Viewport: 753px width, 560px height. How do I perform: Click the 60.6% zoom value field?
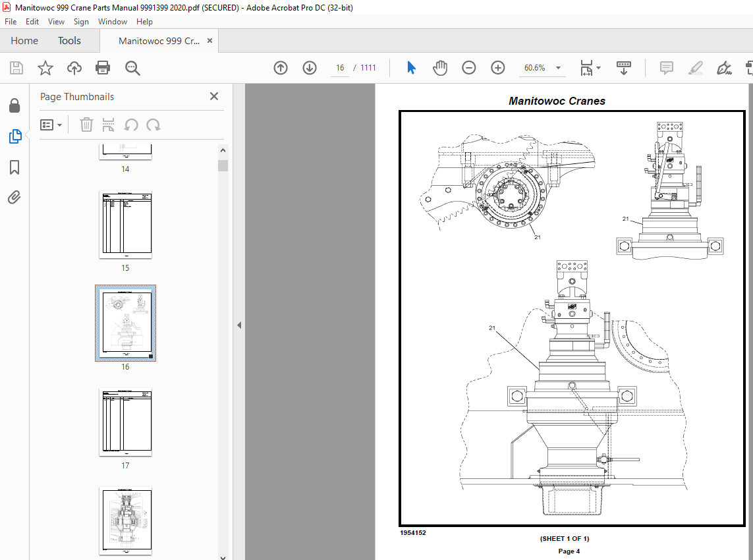(534, 68)
